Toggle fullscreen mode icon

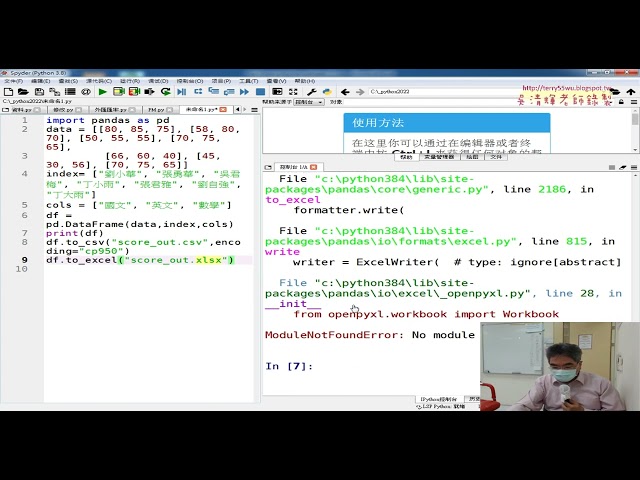point(293,92)
